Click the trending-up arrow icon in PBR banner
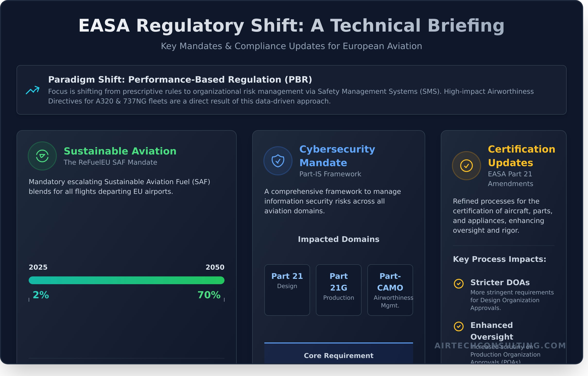588x376 pixels. tap(33, 90)
